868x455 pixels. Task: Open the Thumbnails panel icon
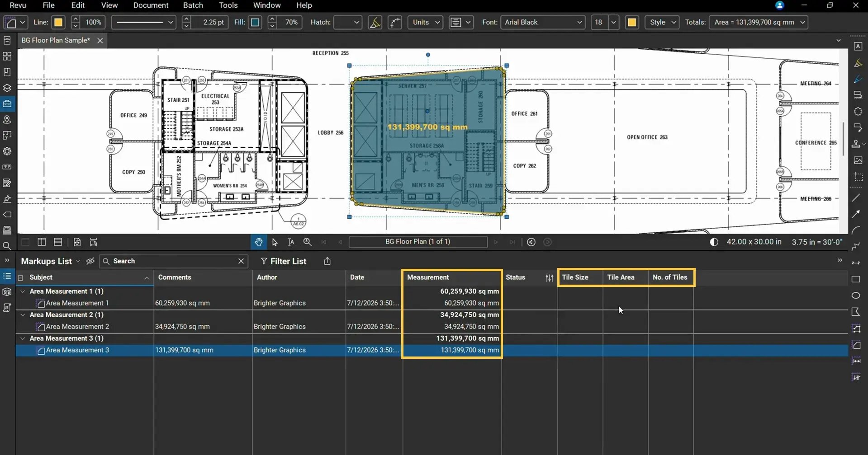pos(7,56)
